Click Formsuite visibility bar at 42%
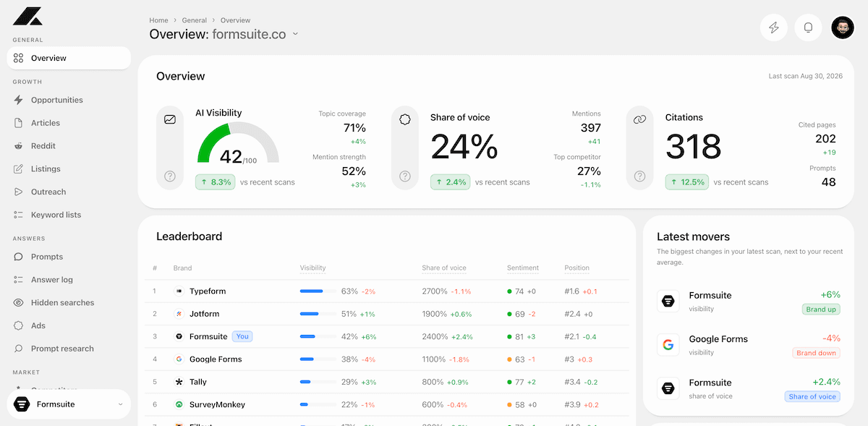 click(x=318, y=336)
